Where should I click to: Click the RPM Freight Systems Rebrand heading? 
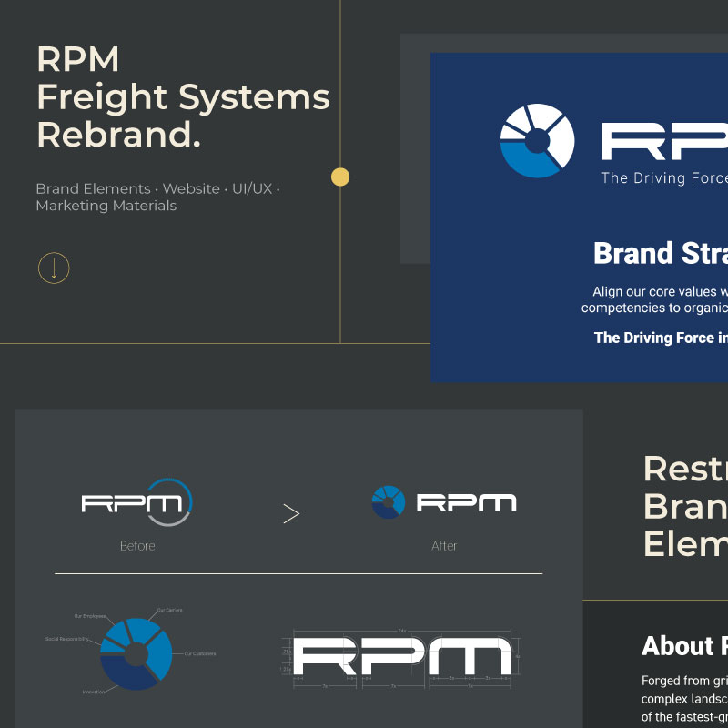(x=182, y=96)
